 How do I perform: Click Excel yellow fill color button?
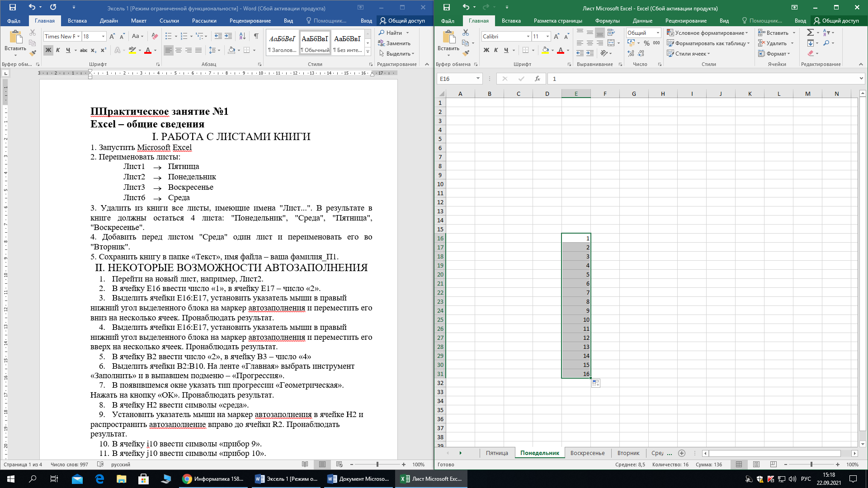pyautogui.click(x=545, y=50)
